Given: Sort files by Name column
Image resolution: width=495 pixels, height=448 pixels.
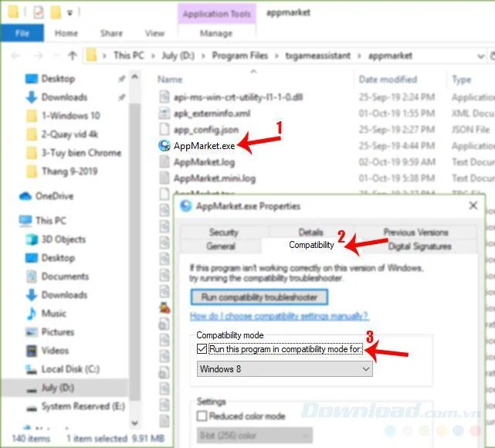Looking at the screenshot, I should coord(170,80).
